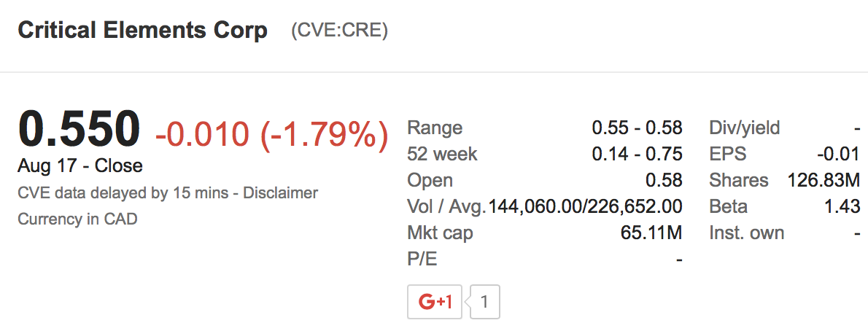This screenshot has width=868, height=331.
Task: Click the P/E label
Action: pyautogui.click(x=422, y=260)
